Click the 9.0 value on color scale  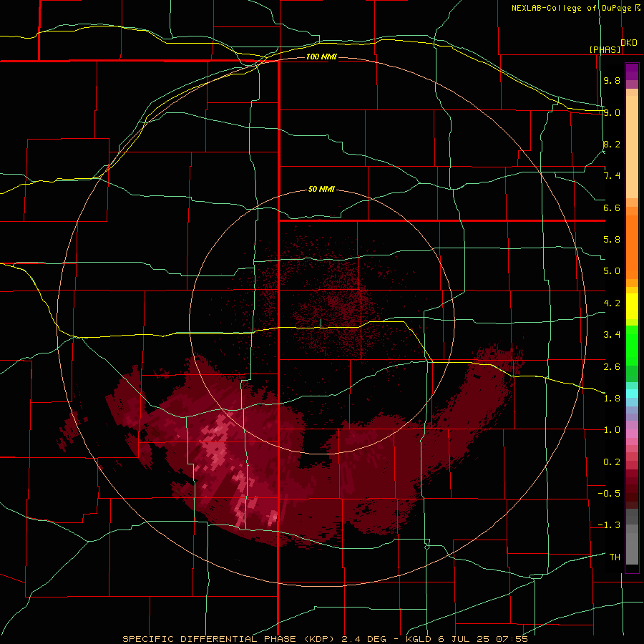tap(612, 112)
